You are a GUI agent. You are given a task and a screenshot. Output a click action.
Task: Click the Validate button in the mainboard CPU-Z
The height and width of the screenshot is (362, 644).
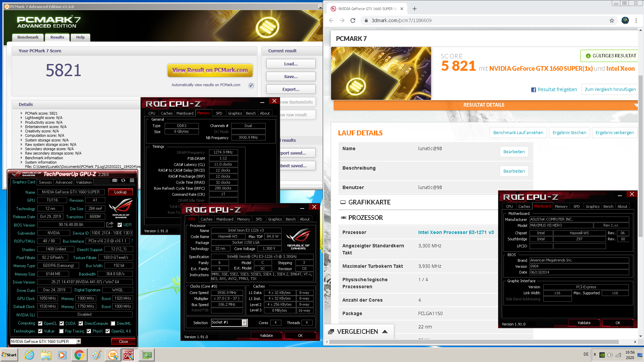584,323
